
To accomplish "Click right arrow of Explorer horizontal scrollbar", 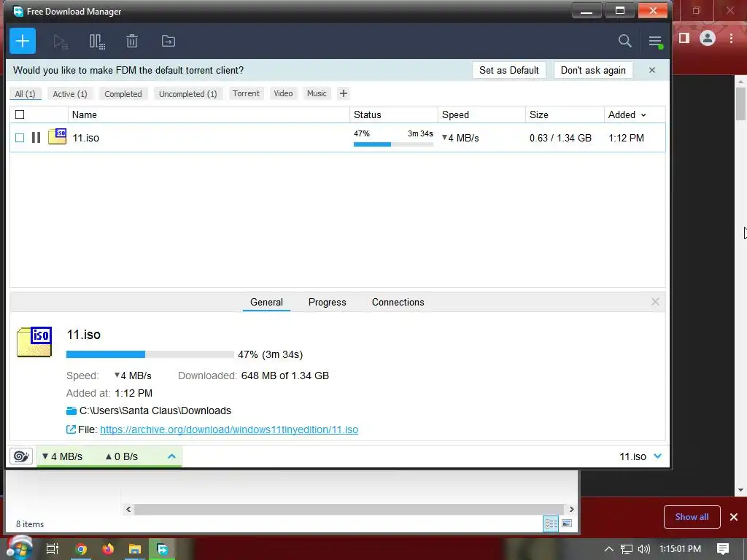I will 572,509.
